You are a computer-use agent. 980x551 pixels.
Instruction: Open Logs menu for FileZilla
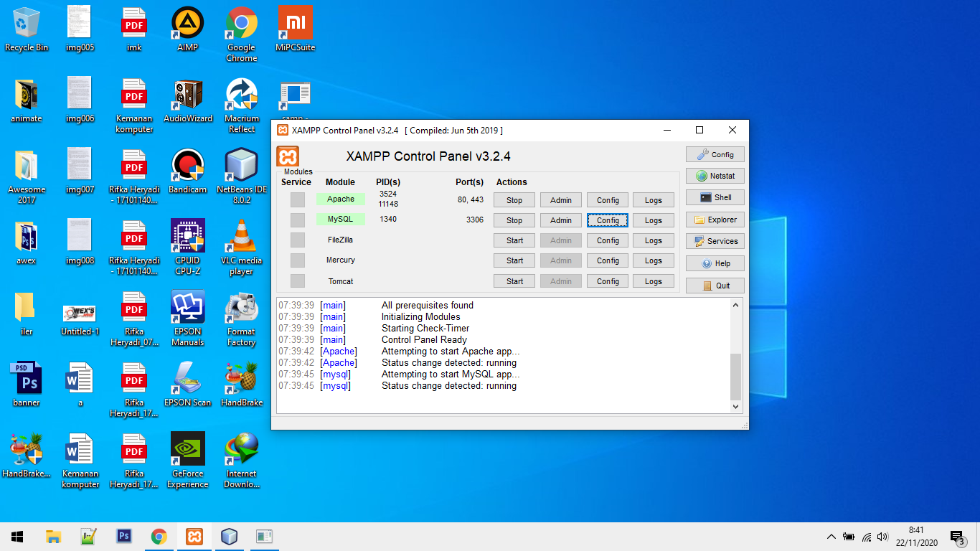pyautogui.click(x=654, y=240)
